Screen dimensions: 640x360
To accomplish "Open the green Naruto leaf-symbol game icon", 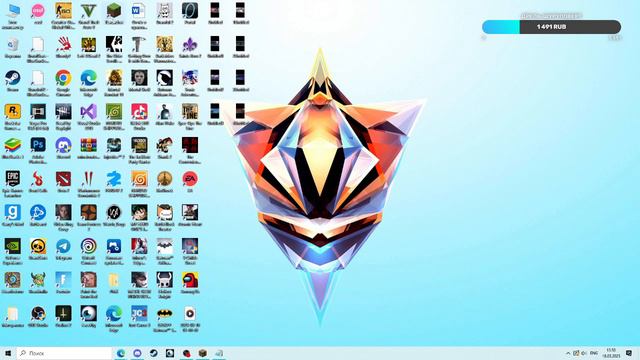I will click(114, 111).
